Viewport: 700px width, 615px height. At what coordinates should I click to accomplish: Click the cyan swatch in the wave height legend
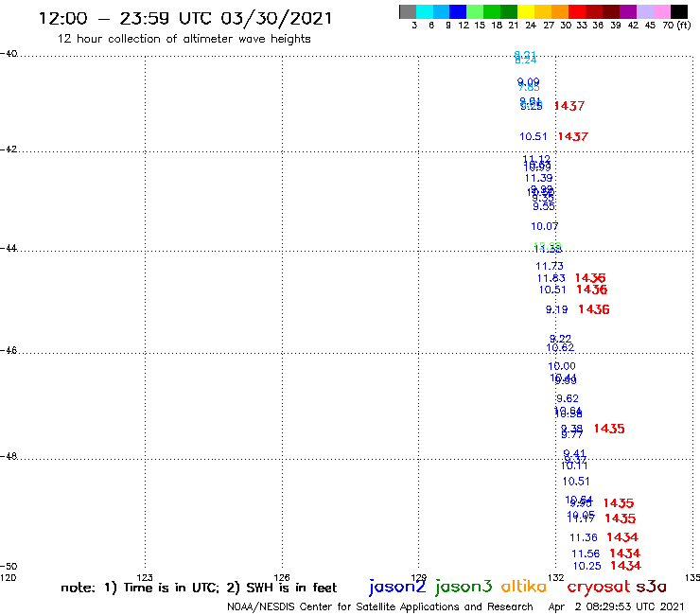[425, 11]
